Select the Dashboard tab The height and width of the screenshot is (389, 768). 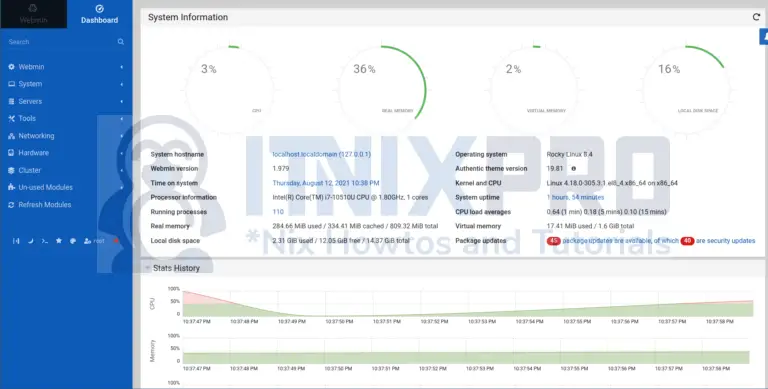click(99, 14)
